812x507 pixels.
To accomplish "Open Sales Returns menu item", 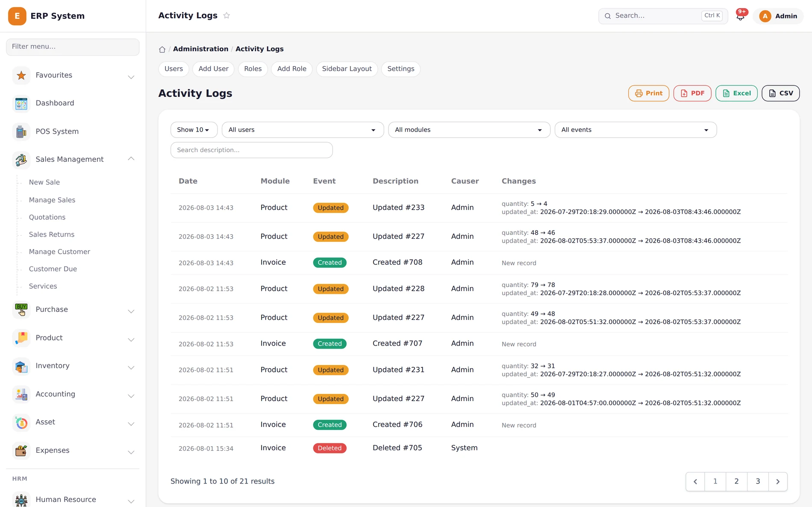I will 52,234.
